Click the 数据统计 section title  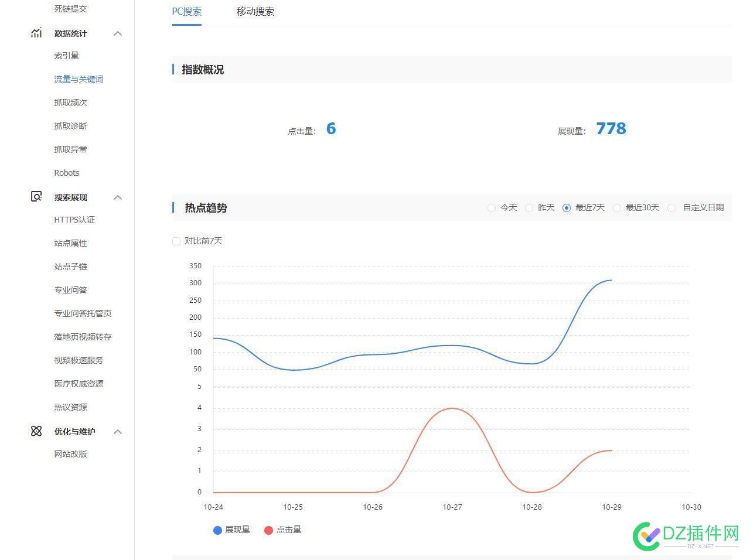[x=70, y=33]
